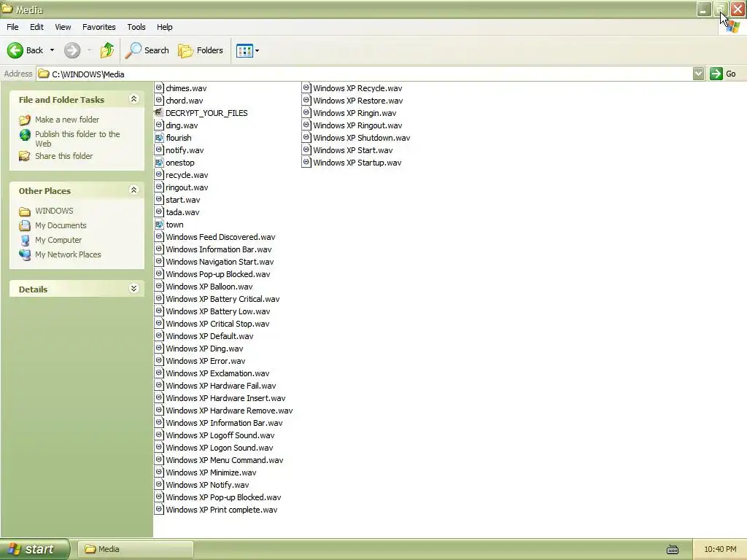The width and height of the screenshot is (747, 560).
Task: Select Windows XP Critical Stop.wav icon
Action: coord(159,323)
